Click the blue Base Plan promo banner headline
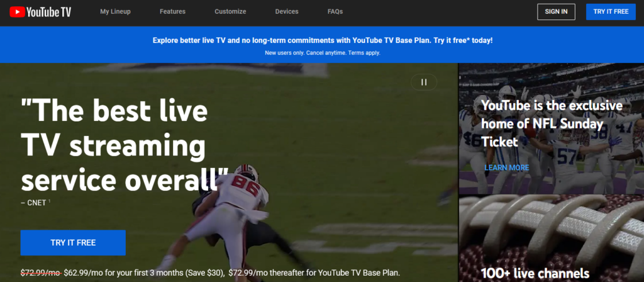Image resolution: width=644 pixels, height=282 pixels. [x=323, y=41]
